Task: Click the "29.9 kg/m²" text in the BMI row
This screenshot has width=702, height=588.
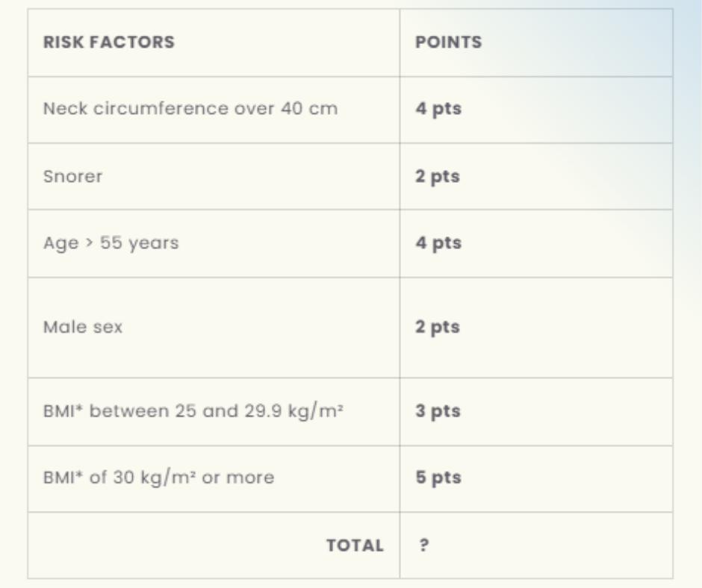Action: (x=293, y=411)
